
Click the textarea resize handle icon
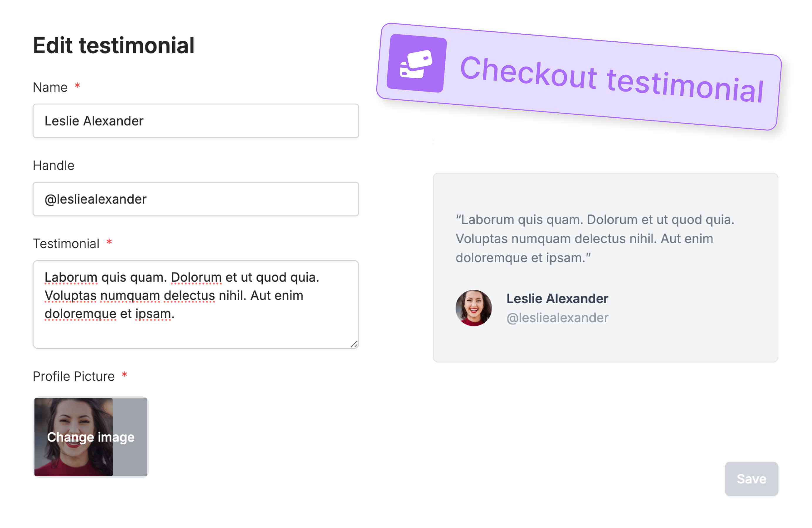click(x=354, y=344)
